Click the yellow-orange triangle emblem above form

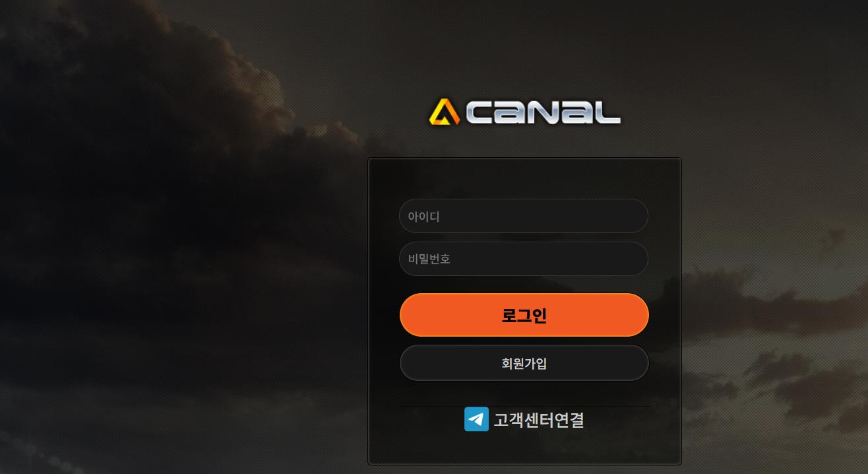444,112
